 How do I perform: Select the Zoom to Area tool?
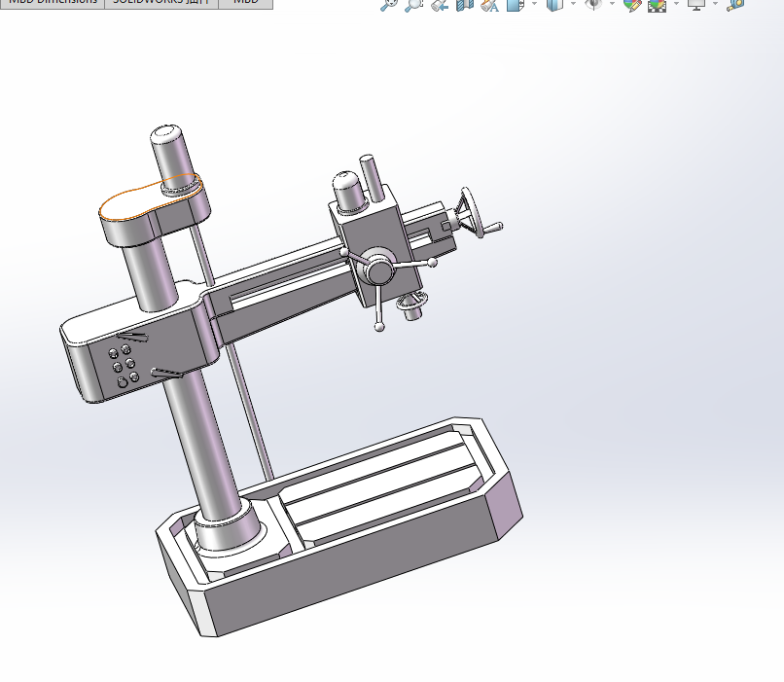tap(413, 5)
